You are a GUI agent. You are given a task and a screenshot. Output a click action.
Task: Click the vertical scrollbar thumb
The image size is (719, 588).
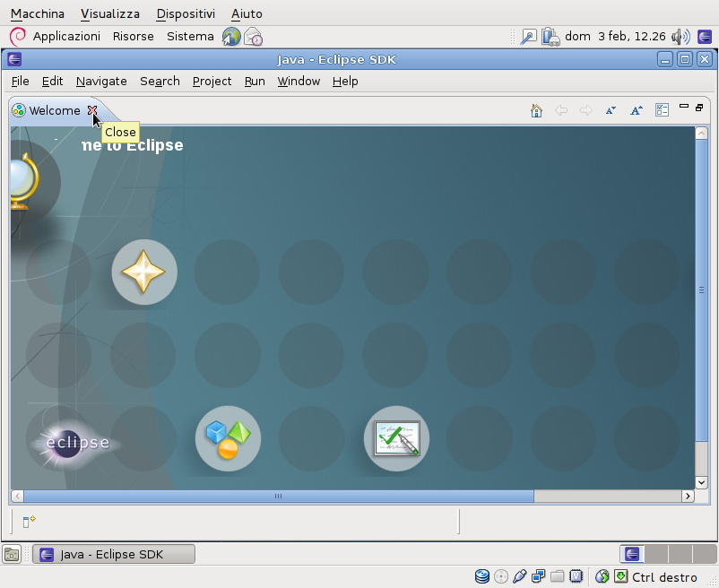click(701, 290)
